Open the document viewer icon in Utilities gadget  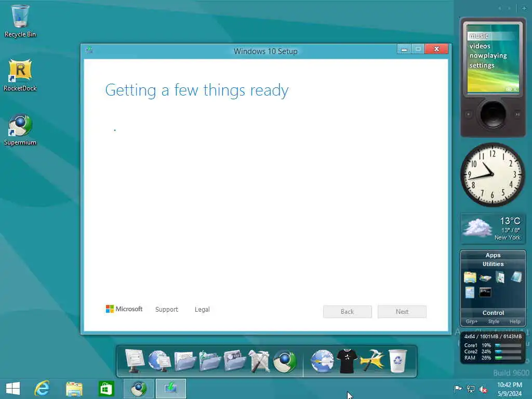pyautogui.click(x=500, y=277)
